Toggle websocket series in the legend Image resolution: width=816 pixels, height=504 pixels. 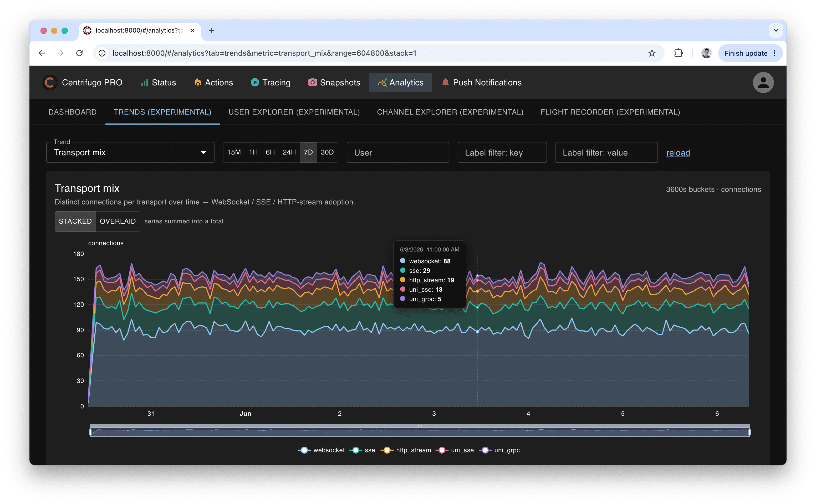click(321, 450)
